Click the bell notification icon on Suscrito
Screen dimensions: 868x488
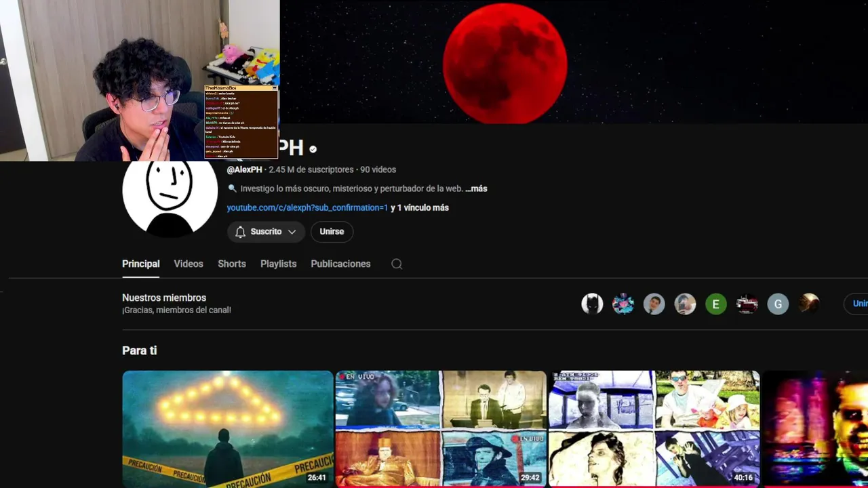coord(240,232)
